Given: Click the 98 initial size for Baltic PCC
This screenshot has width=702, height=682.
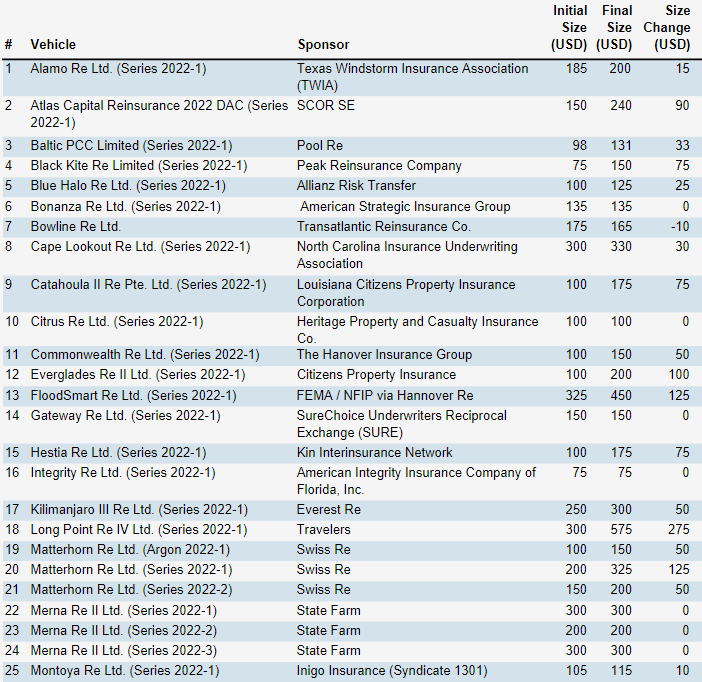Looking at the screenshot, I should tap(579, 146).
